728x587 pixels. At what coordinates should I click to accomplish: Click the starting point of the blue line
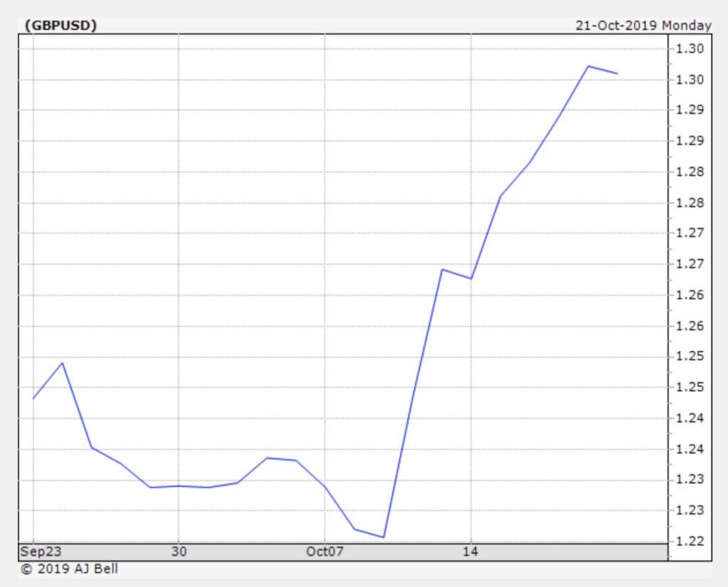(33, 399)
